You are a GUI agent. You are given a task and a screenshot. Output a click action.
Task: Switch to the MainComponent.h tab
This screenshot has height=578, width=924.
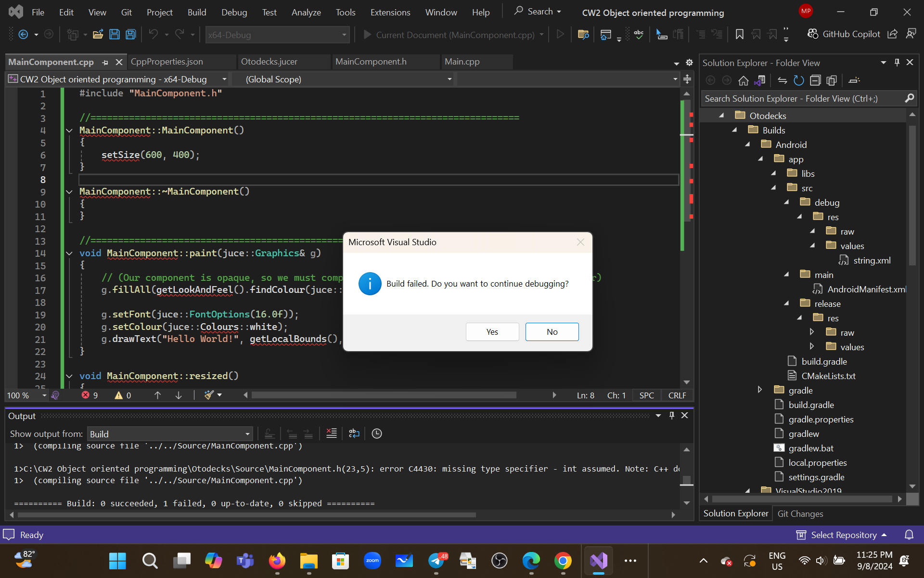click(371, 61)
